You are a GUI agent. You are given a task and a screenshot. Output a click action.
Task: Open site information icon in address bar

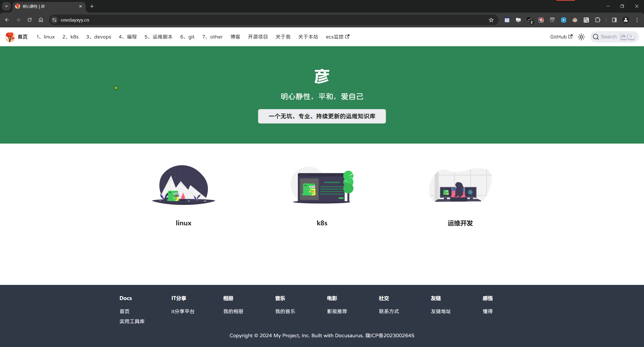click(54, 20)
